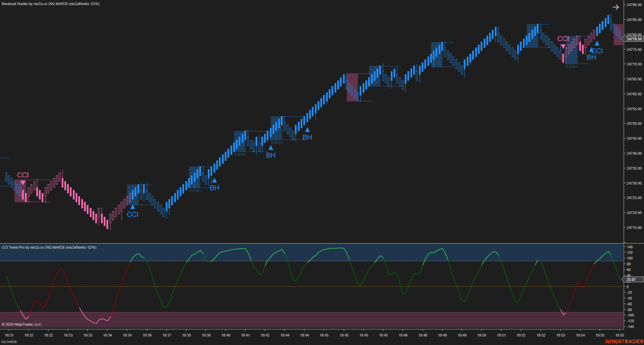Click the current price marker 24778.50

click(x=634, y=39)
